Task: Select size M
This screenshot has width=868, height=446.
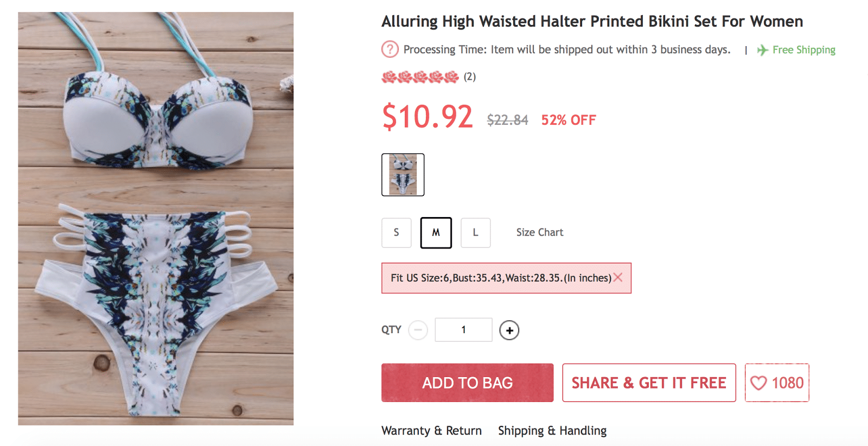Action: tap(436, 233)
